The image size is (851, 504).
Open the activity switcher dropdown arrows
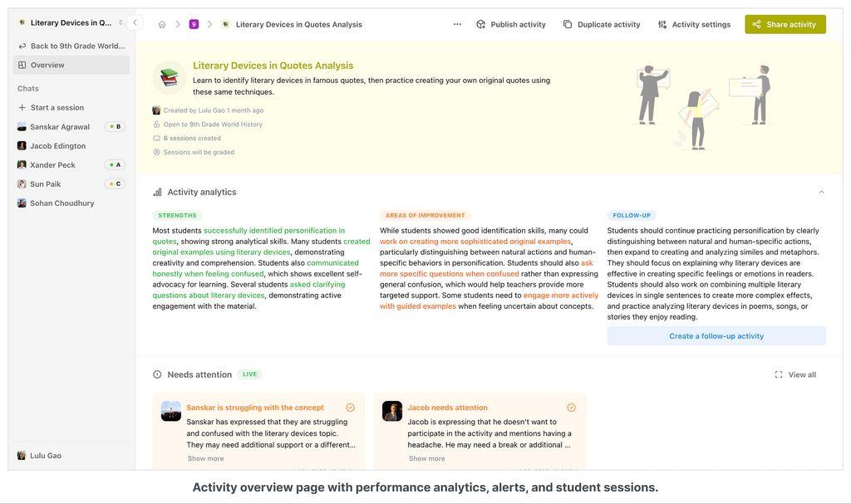tap(121, 22)
